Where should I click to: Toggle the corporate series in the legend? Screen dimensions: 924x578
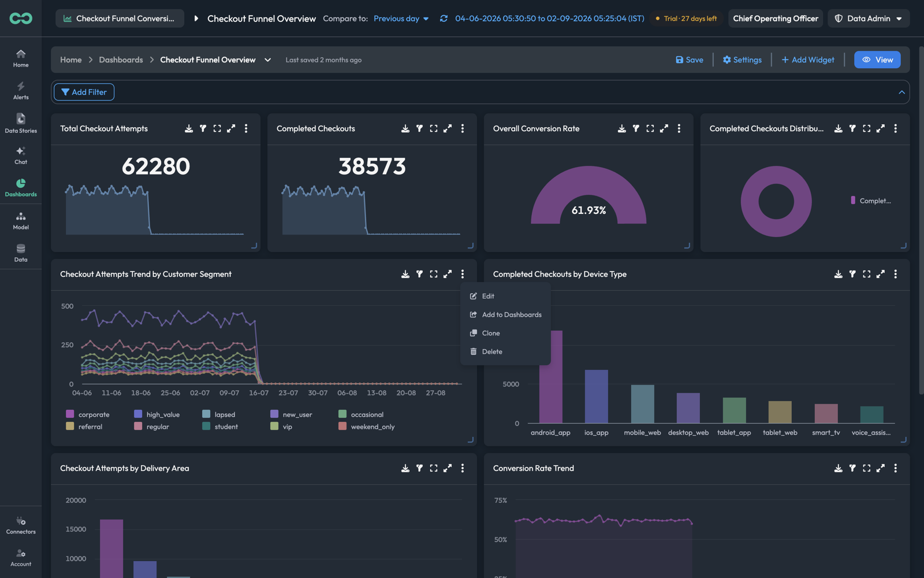coord(88,414)
